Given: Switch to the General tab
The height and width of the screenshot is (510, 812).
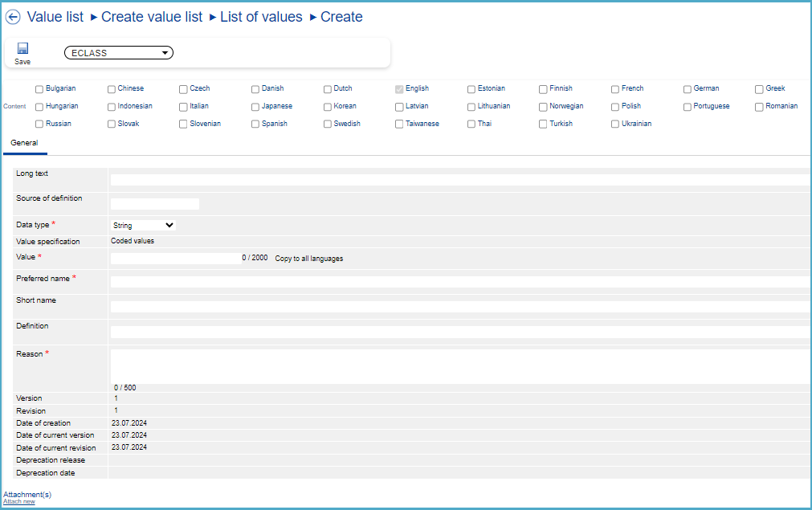Looking at the screenshot, I should [24, 143].
